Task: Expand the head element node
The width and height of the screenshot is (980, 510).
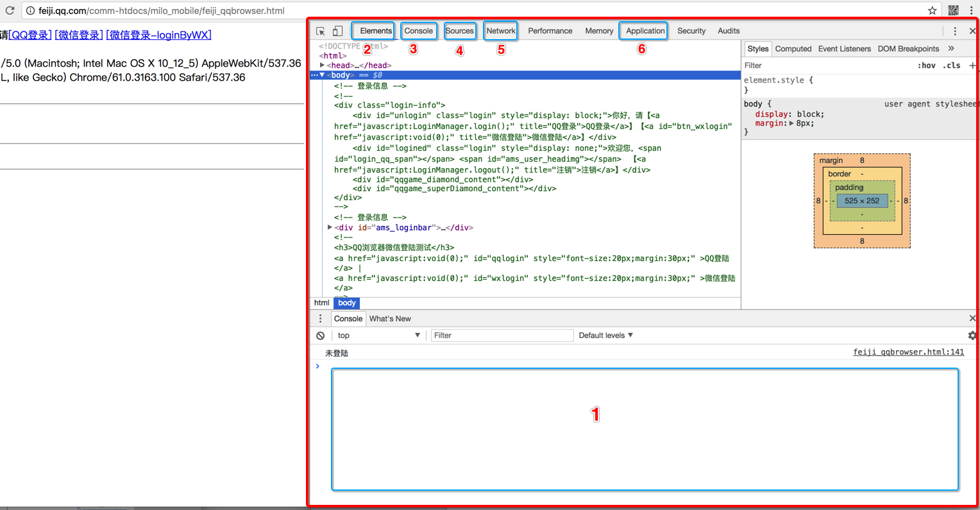Action: coord(322,65)
